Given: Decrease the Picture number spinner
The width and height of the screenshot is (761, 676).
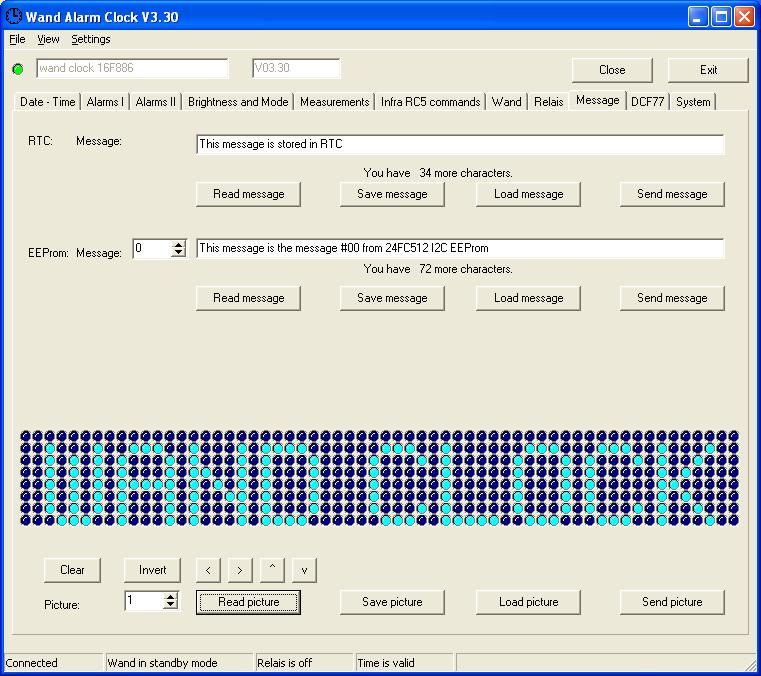Looking at the screenshot, I should point(170,605).
